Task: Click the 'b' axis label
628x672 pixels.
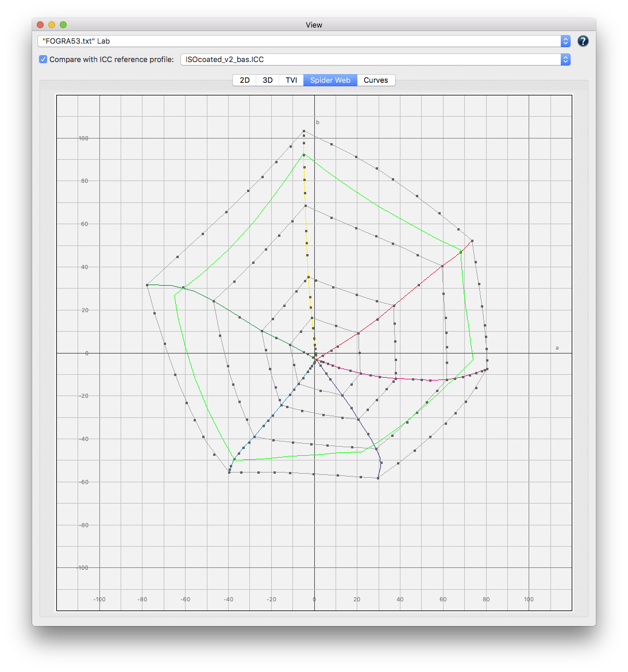Action: (x=317, y=122)
